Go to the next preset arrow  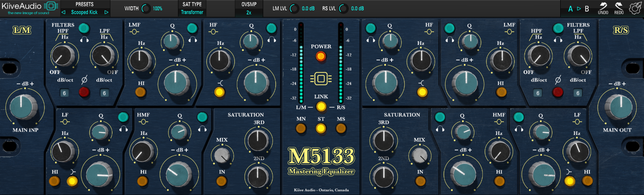(106, 12)
